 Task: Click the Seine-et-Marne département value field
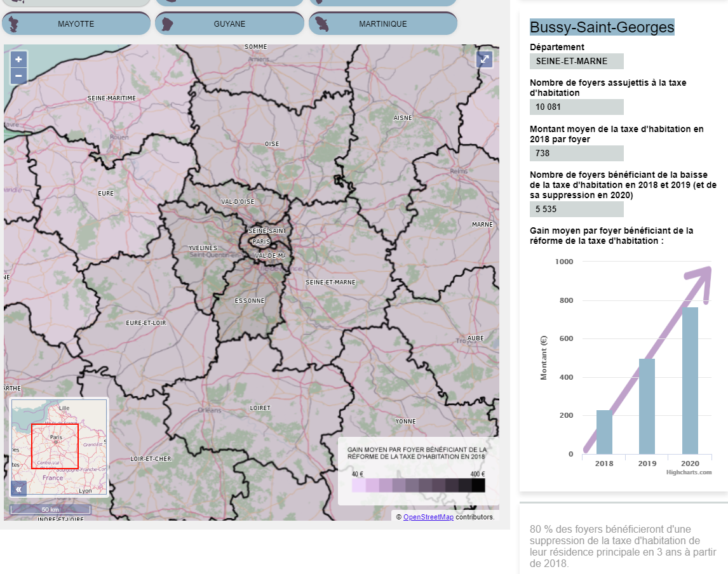coord(576,62)
